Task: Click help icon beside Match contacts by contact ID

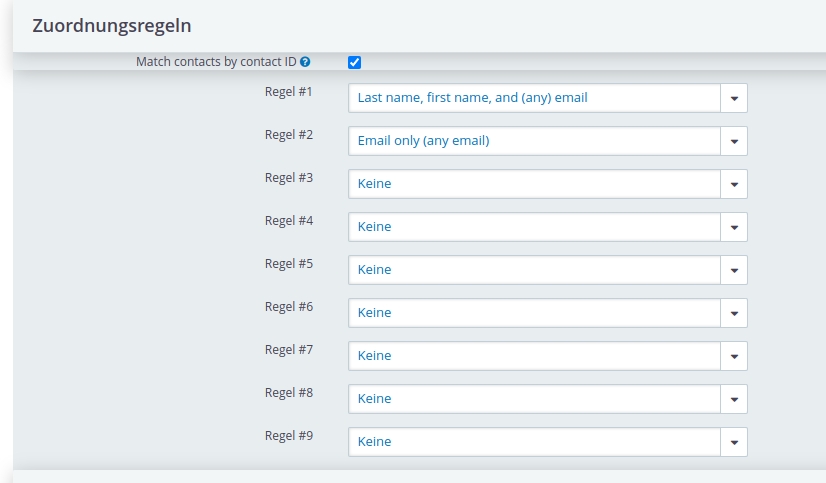Action: (x=305, y=62)
